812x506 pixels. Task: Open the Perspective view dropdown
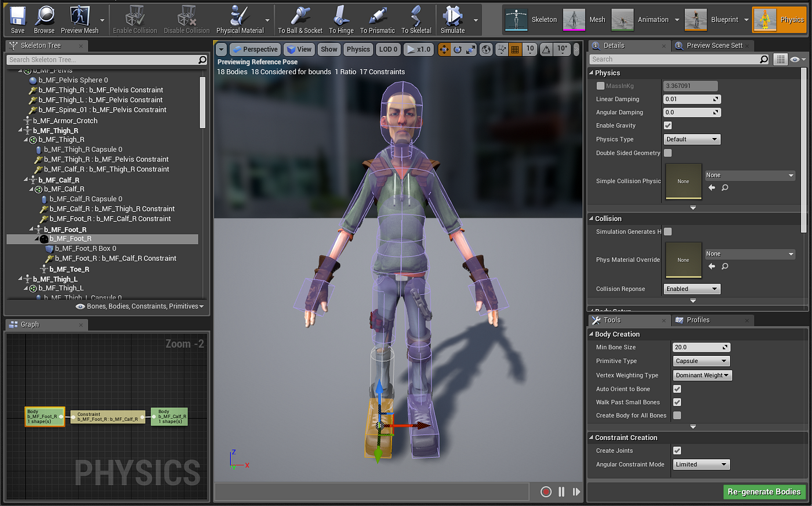[x=255, y=49]
